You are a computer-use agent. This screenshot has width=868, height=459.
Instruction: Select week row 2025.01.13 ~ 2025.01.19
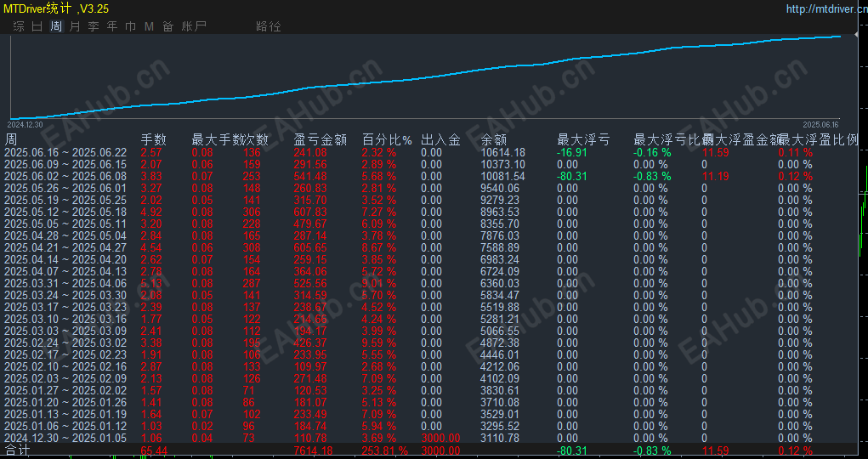point(65,414)
